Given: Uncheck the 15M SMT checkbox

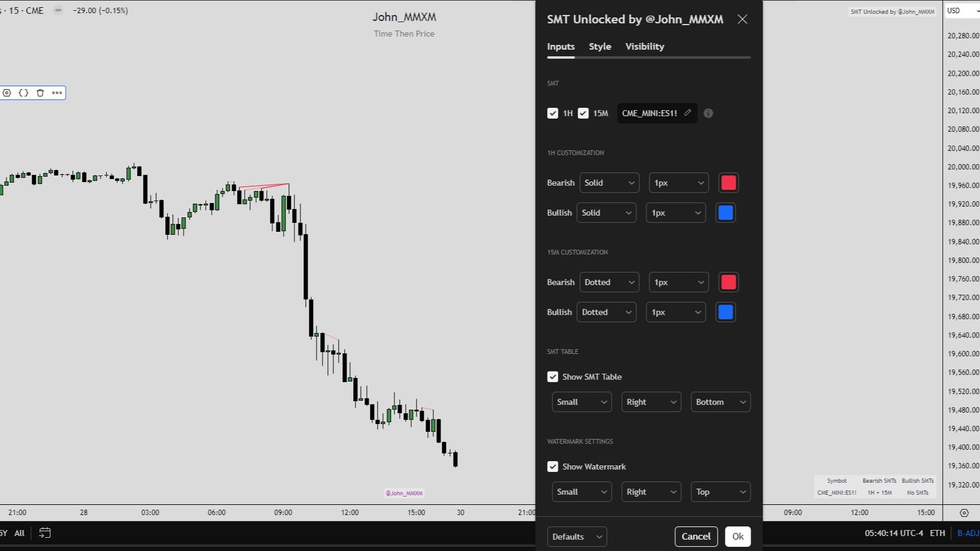Looking at the screenshot, I should [583, 113].
